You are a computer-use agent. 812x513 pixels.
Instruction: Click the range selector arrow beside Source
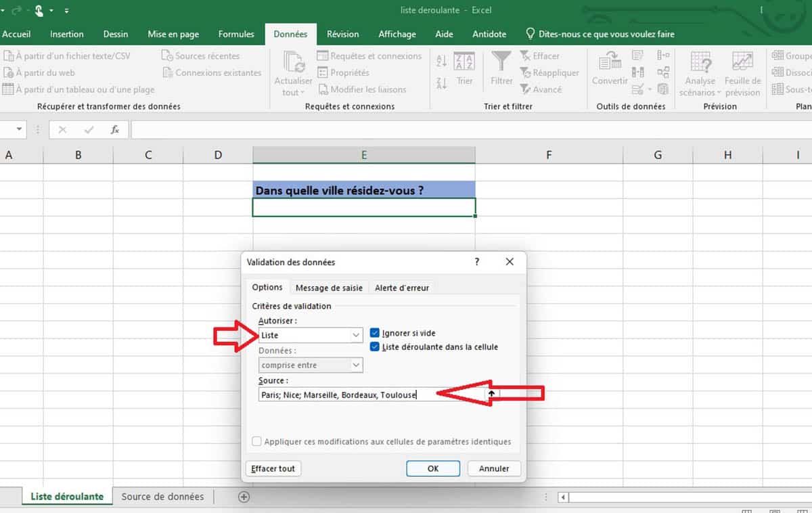click(x=492, y=395)
